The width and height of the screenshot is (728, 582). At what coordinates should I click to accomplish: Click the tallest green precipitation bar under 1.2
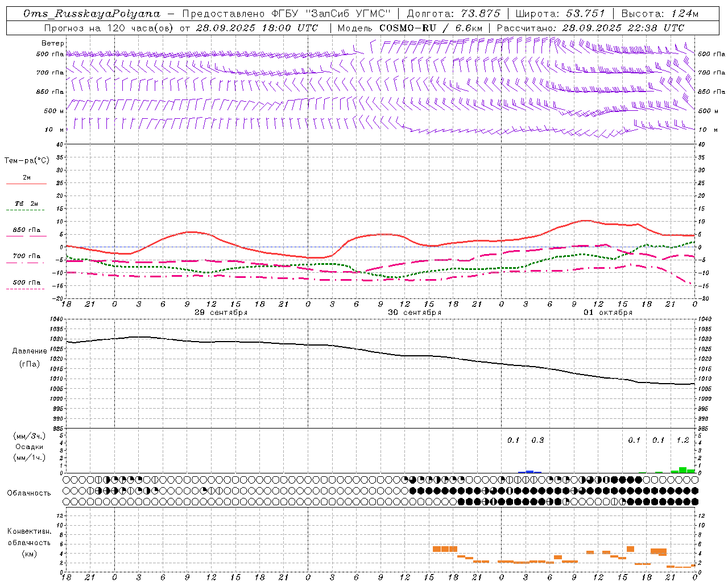click(x=682, y=470)
